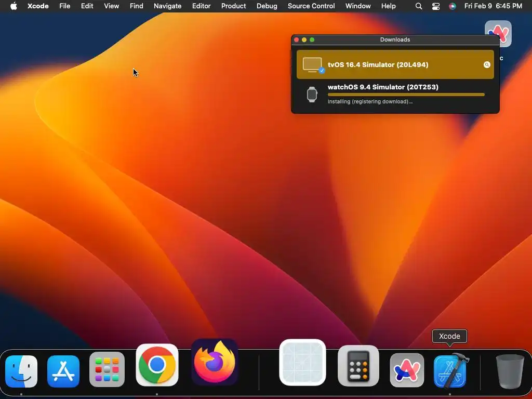Open the Window menu
This screenshot has width=532, height=399.
[x=358, y=6]
